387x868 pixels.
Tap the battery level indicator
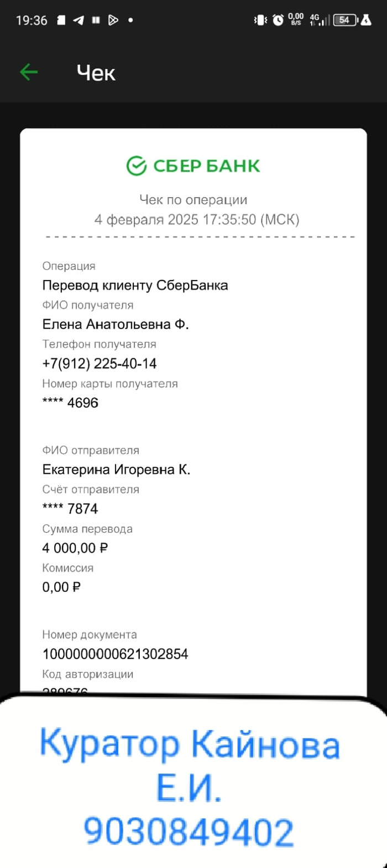pyautogui.click(x=345, y=20)
